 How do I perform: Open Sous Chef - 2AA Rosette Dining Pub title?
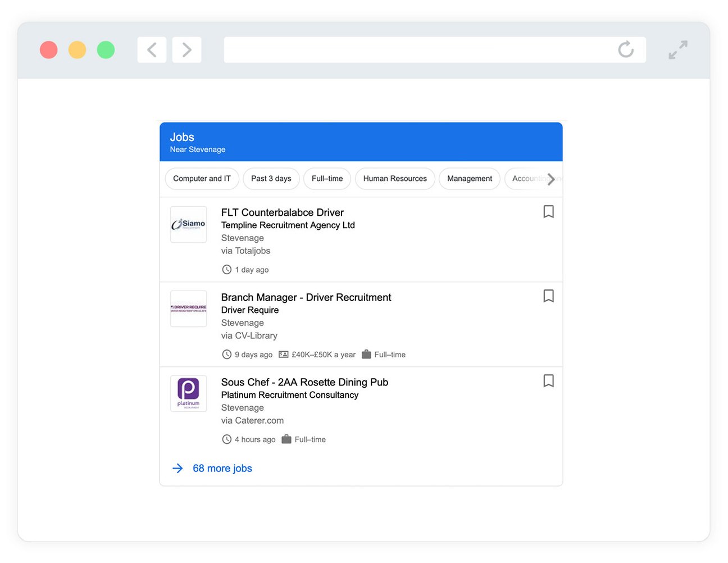[304, 382]
